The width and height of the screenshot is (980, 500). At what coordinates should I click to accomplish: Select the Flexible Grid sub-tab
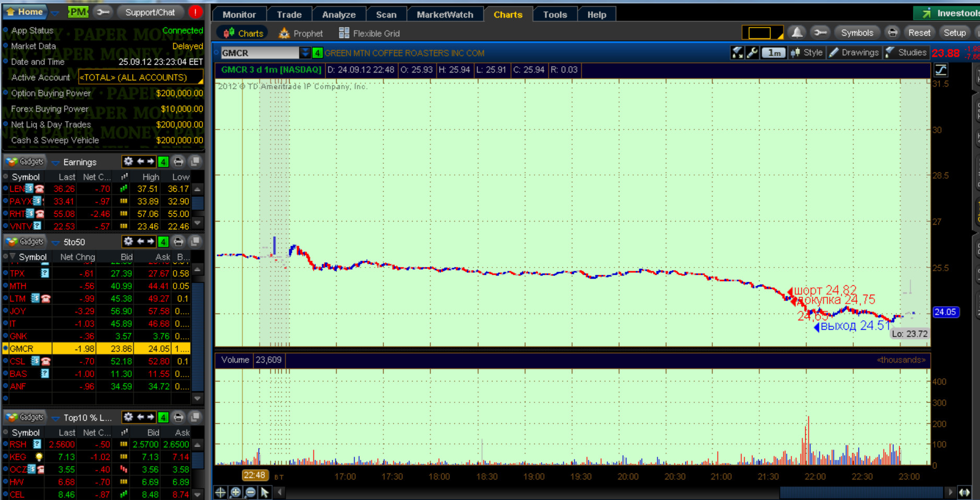pos(369,33)
